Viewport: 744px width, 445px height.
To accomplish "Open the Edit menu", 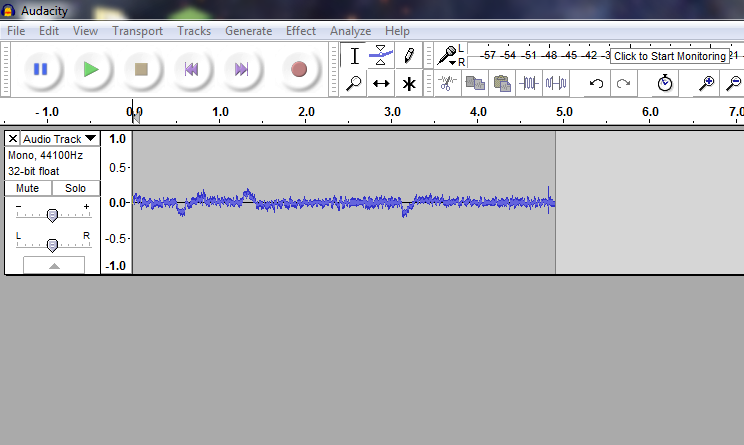I will [49, 31].
